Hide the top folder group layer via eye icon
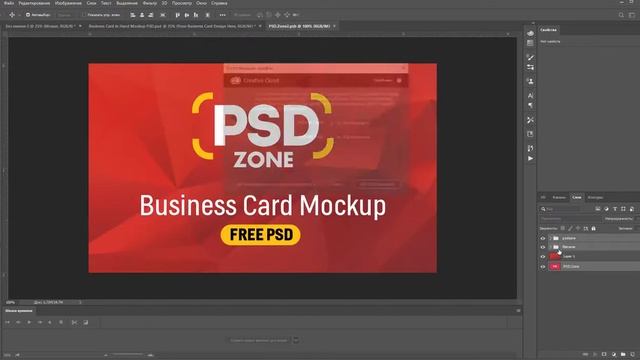The image size is (640, 360). (543, 238)
